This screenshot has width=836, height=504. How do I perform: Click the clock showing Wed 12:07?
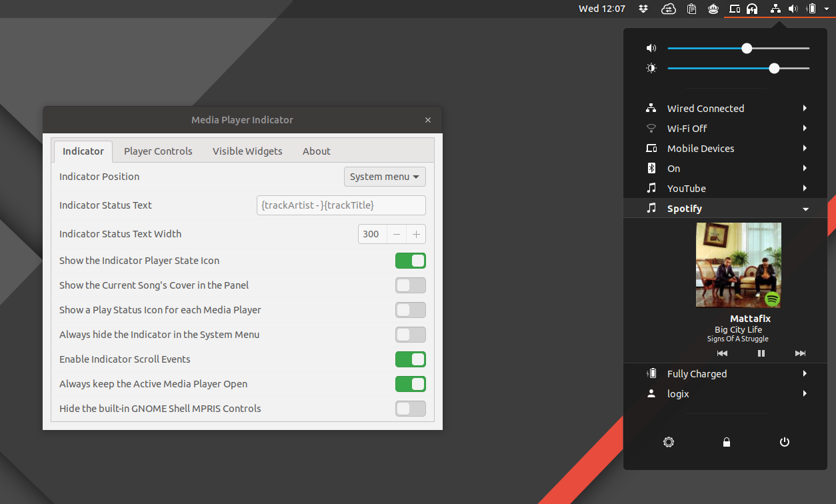click(602, 9)
